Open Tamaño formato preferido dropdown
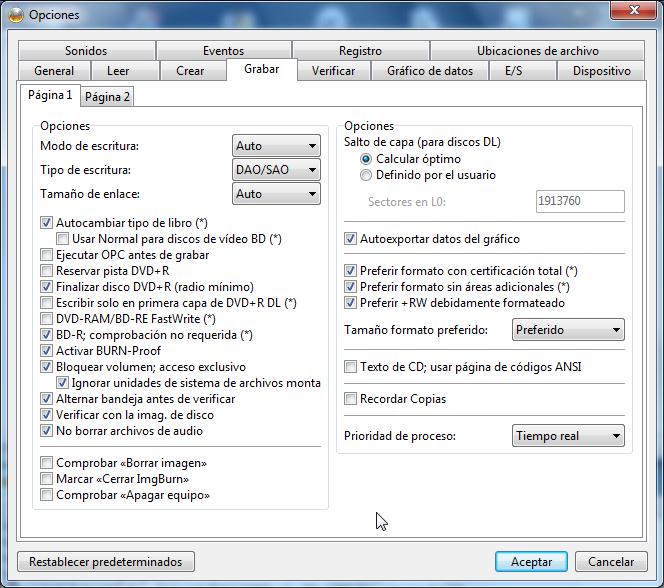664x588 pixels. (568, 330)
